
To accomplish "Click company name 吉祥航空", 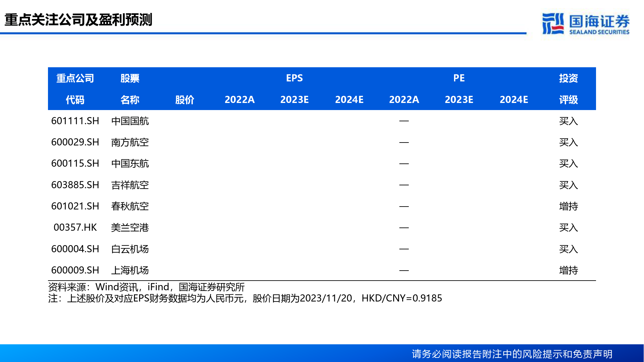I will point(130,185).
